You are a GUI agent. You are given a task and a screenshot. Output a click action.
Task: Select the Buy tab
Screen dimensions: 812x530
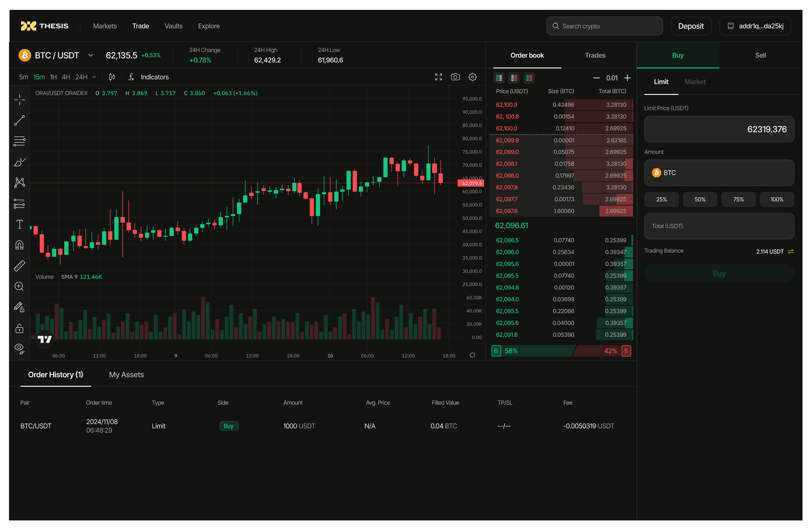pos(678,55)
